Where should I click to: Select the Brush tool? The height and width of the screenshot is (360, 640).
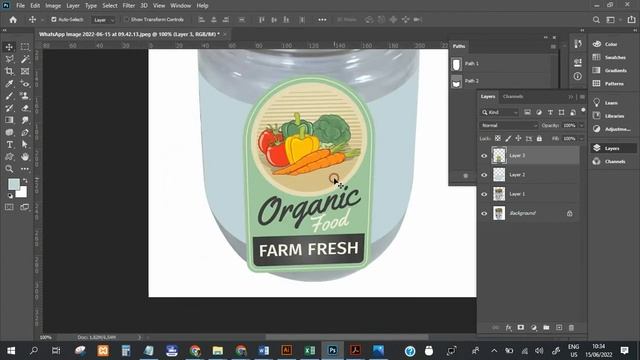point(9,96)
